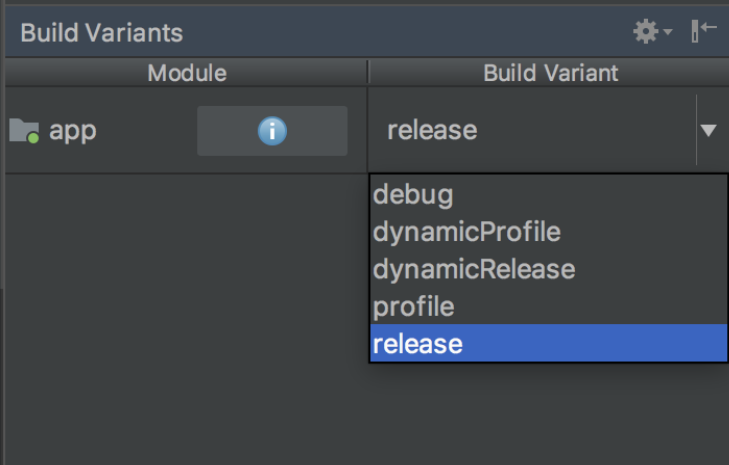Screen dimensions: 729x465
Task: Click the divider between the column headers
Action: click(368, 73)
